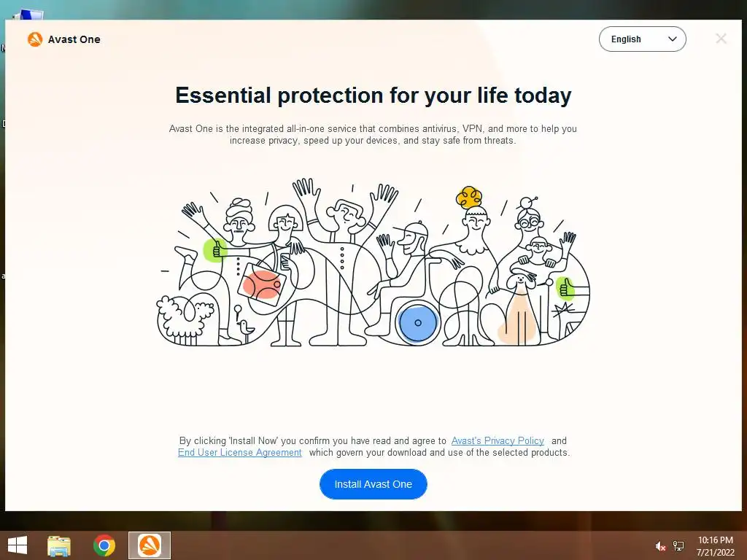The image size is (747, 560).
Task: Open Google Chrome from the taskbar
Action: (x=104, y=545)
